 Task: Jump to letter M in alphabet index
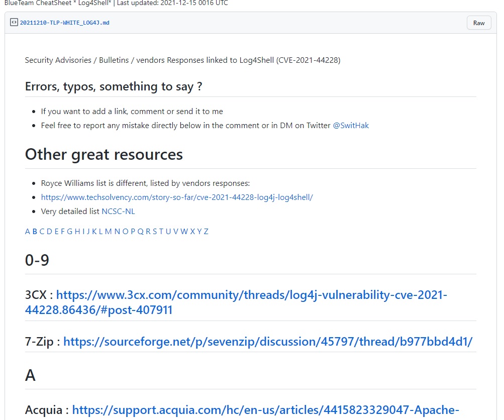[x=108, y=232]
